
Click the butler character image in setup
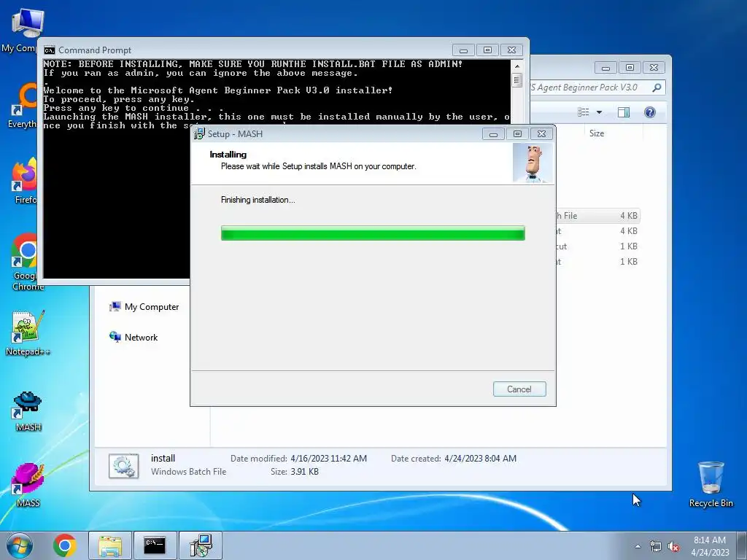pos(533,163)
